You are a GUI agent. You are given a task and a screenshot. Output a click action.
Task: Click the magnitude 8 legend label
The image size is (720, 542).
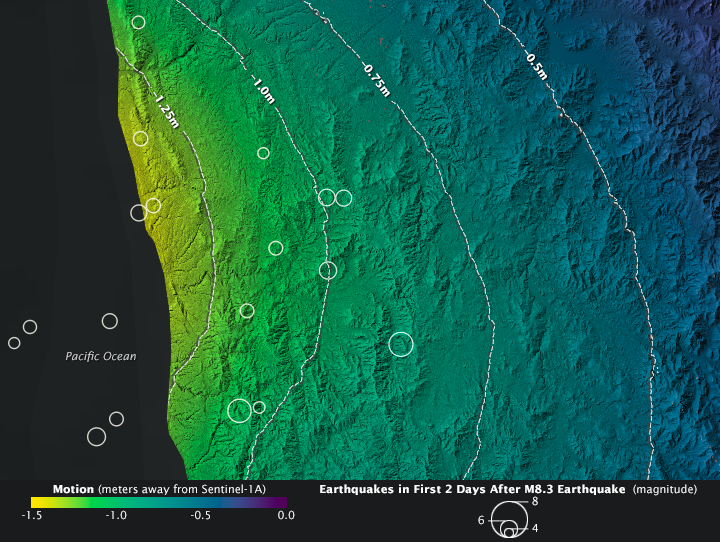tap(535, 501)
